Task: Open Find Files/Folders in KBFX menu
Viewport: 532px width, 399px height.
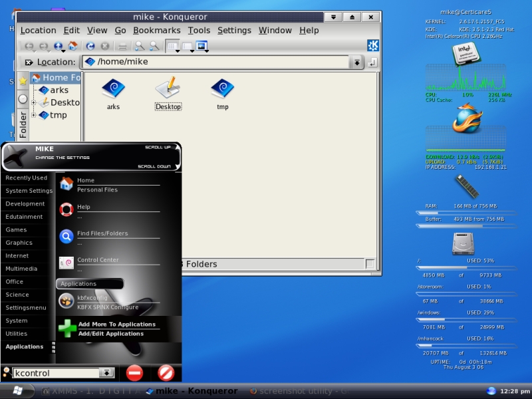Action: (109, 237)
